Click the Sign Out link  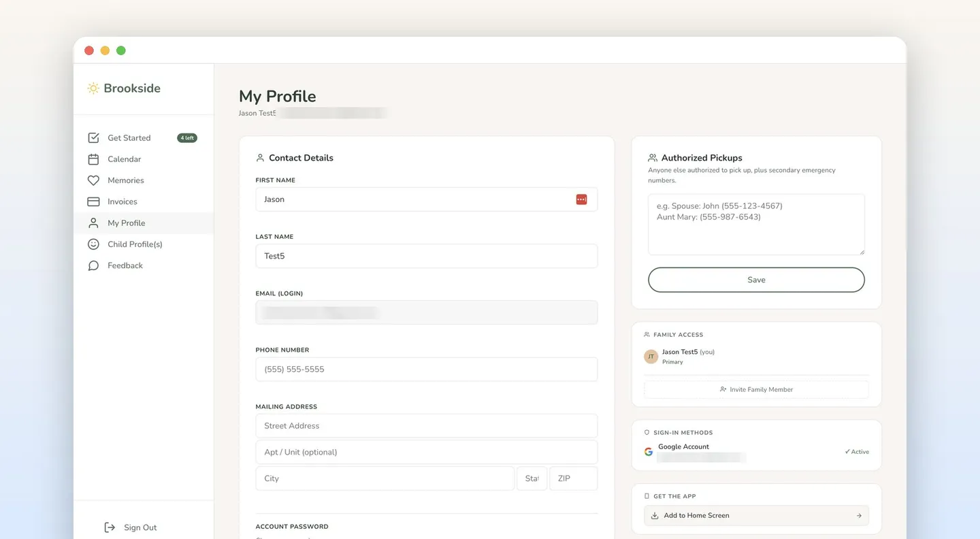[x=130, y=527]
